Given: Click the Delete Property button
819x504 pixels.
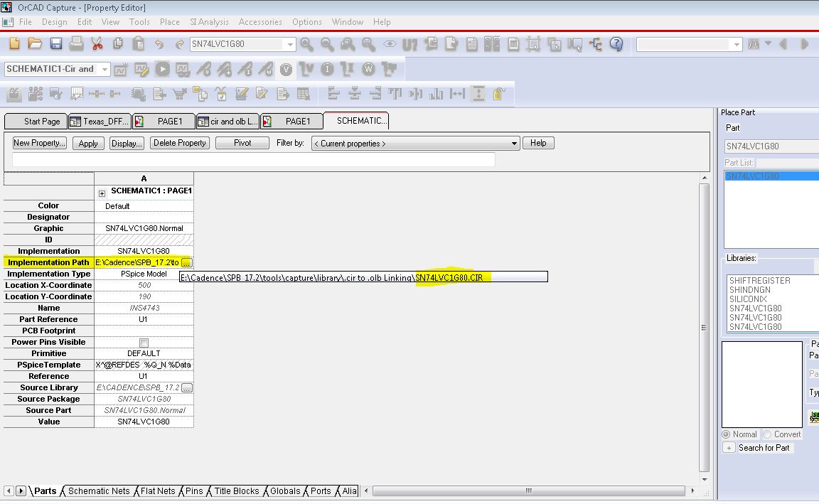Looking at the screenshot, I should [x=180, y=143].
